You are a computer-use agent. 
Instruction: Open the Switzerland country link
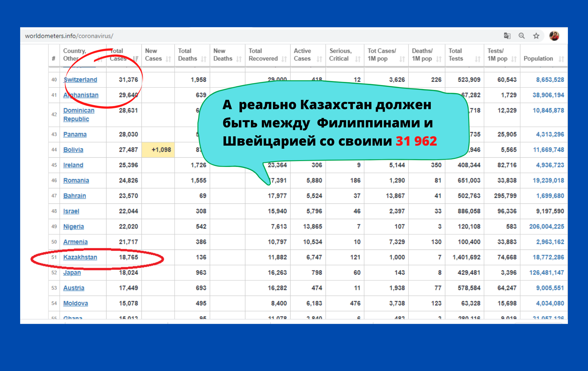tap(80, 80)
